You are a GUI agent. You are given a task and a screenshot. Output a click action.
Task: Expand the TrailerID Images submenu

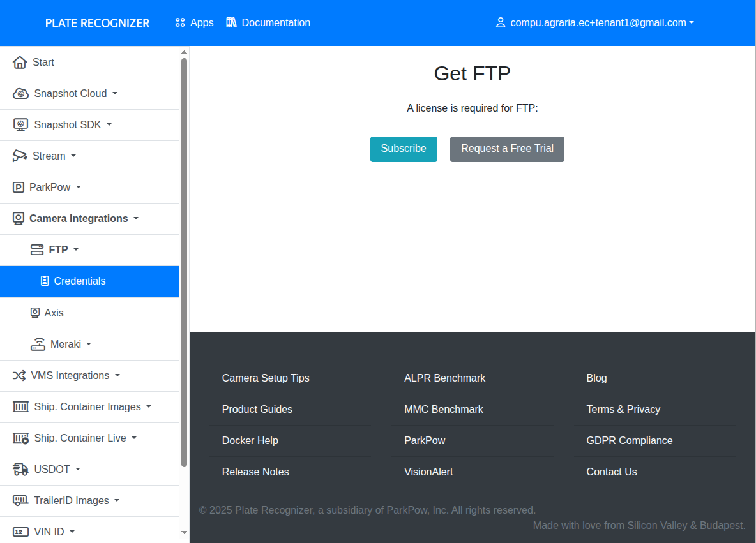tap(71, 501)
